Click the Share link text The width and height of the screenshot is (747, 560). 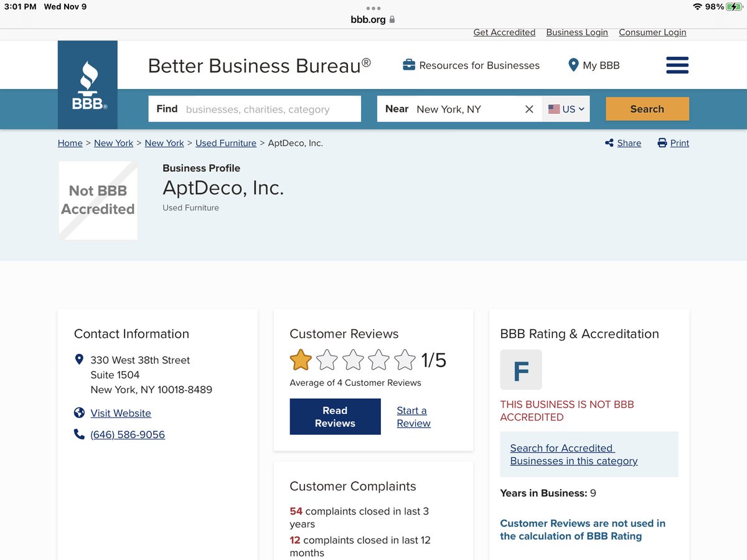click(629, 143)
